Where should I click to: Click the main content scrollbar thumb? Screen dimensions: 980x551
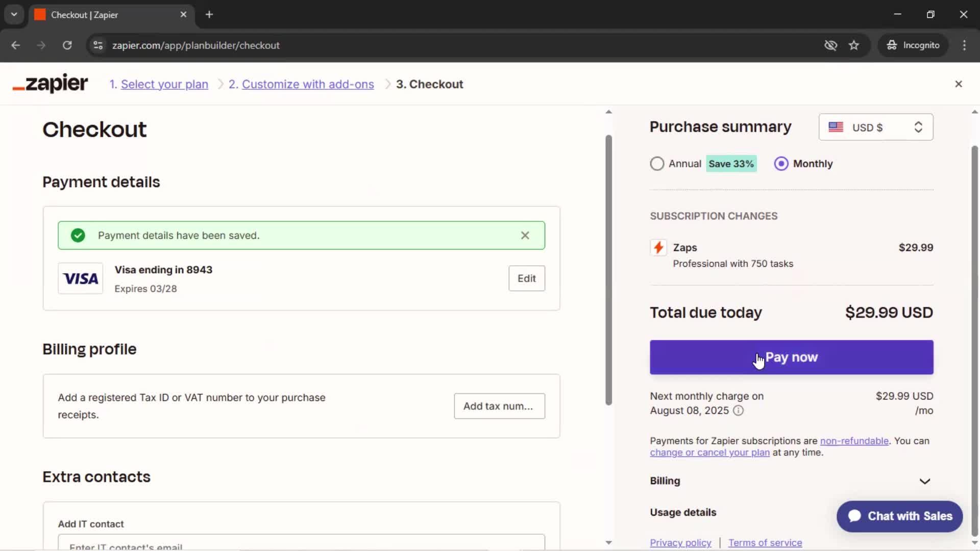(x=608, y=270)
